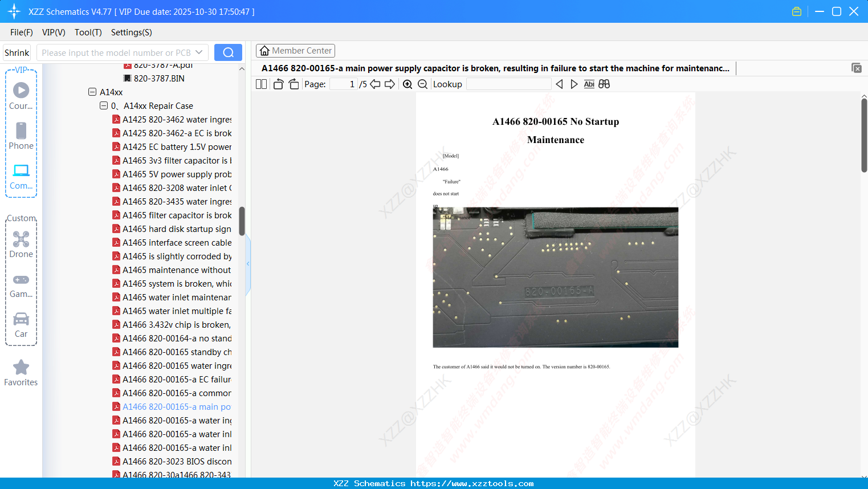Open A1465 maintenance without case

[172, 270]
